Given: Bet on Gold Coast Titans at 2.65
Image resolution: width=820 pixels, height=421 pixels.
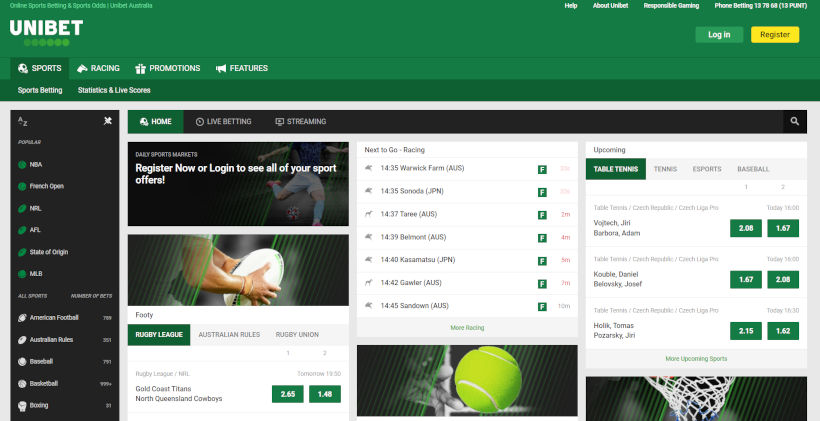Looking at the screenshot, I should pos(288,394).
